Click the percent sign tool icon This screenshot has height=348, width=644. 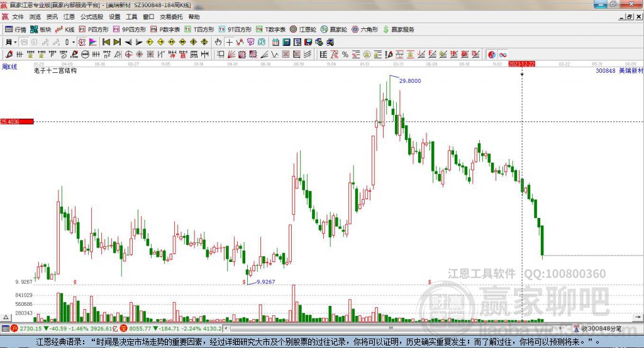coord(345,54)
